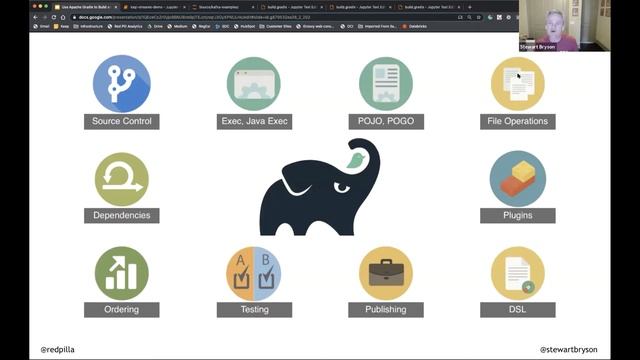
Task: Open the Keep bookmark
Action: [61, 26]
